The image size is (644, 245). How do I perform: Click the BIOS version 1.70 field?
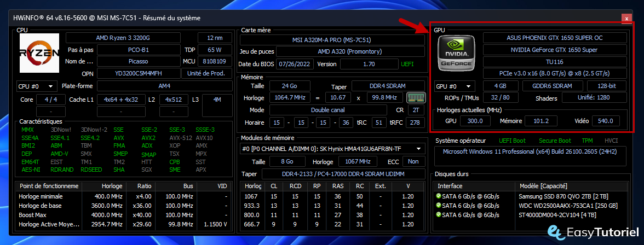[x=369, y=64]
